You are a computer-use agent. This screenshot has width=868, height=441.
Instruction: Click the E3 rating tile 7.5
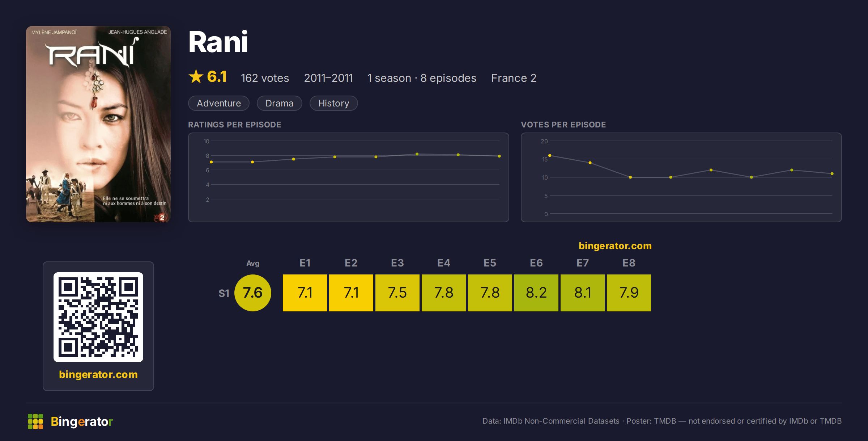(397, 293)
